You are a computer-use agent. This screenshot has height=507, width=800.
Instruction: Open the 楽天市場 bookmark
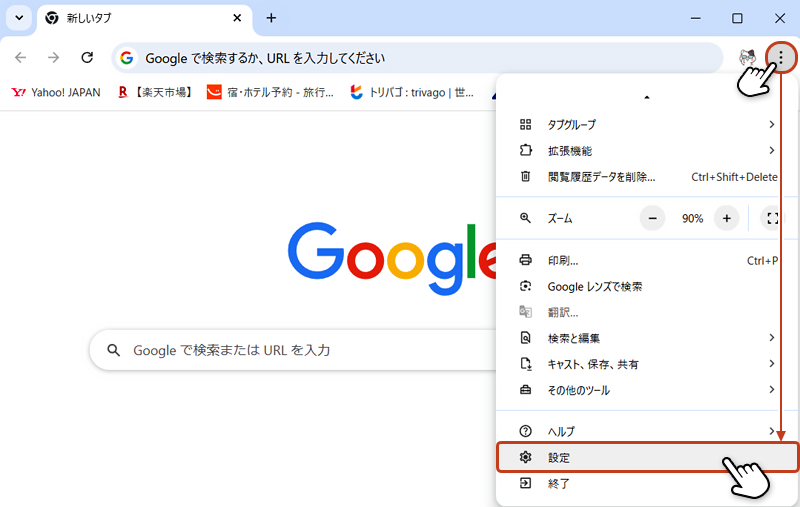(x=155, y=92)
